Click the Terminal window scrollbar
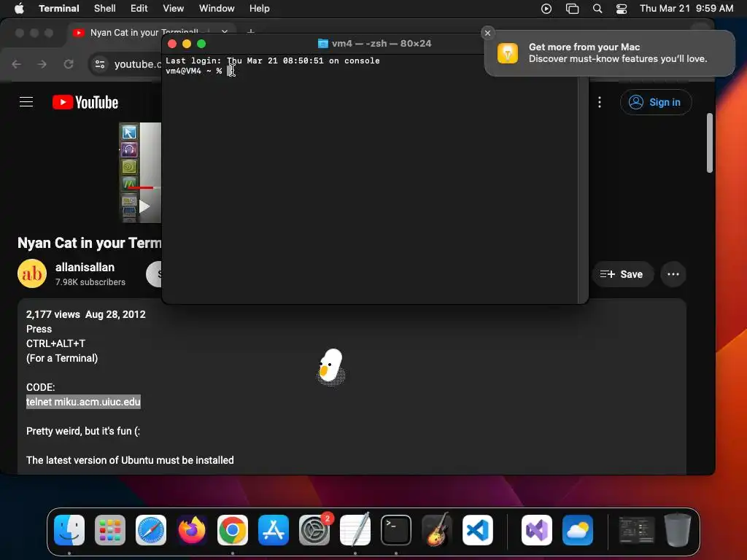The image size is (747, 560). coord(583,190)
